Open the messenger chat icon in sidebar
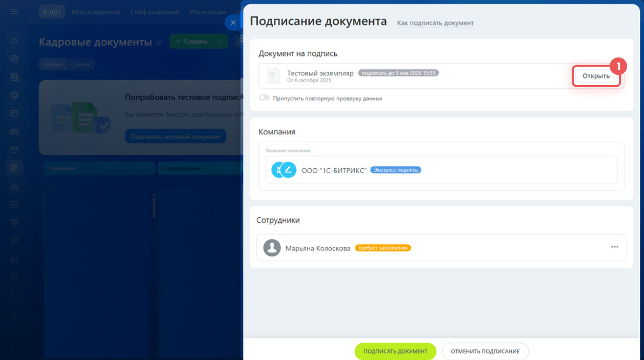Screen dimensions: 644x360 pos(15,58)
